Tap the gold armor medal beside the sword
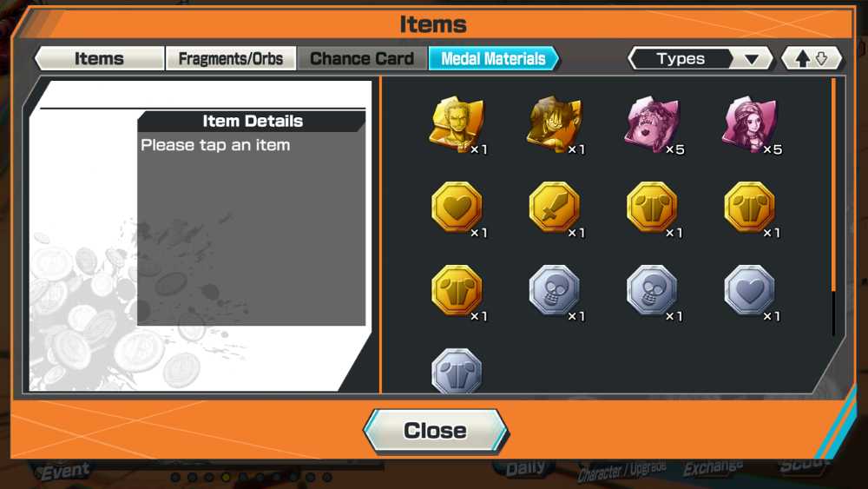868x489 pixels. tap(652, 207)
